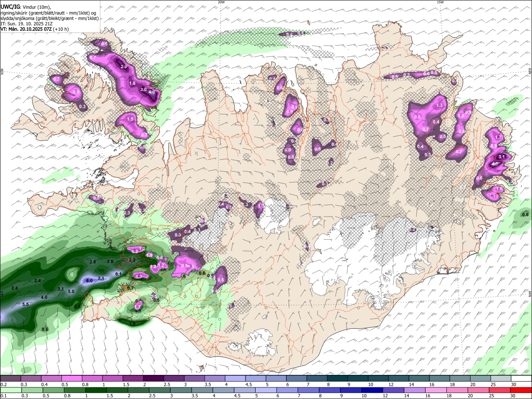
Task: Pick the bright red rain swatch after 30
Action: pos(521,390)
